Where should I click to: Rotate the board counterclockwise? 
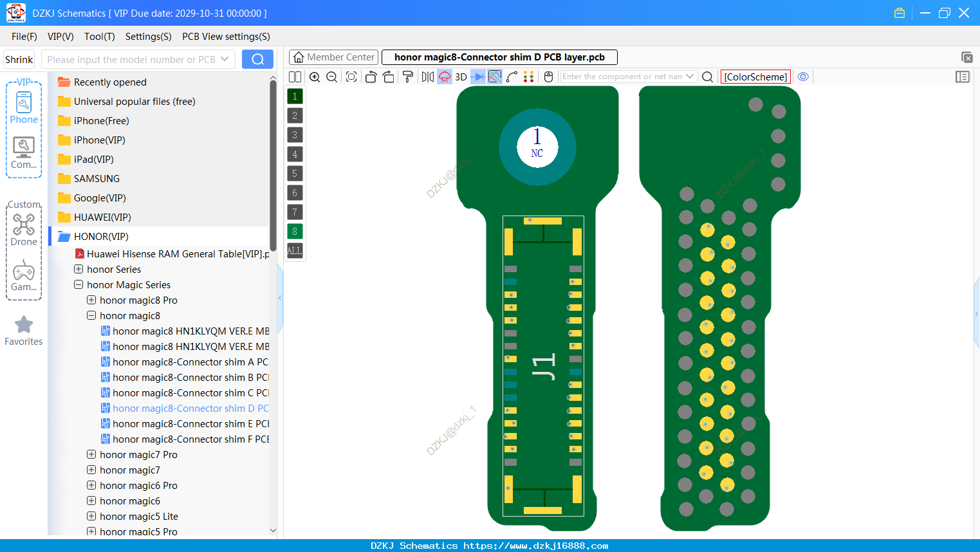point(371,77)
